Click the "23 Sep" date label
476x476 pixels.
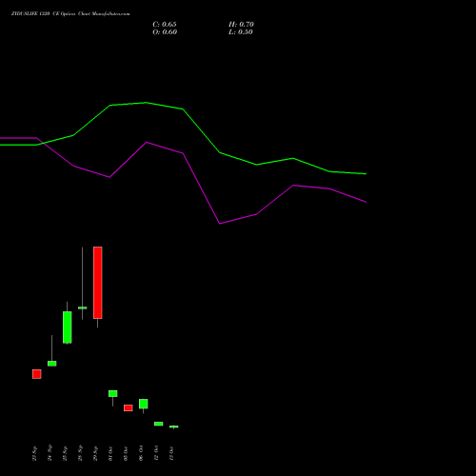coord(34,453)
